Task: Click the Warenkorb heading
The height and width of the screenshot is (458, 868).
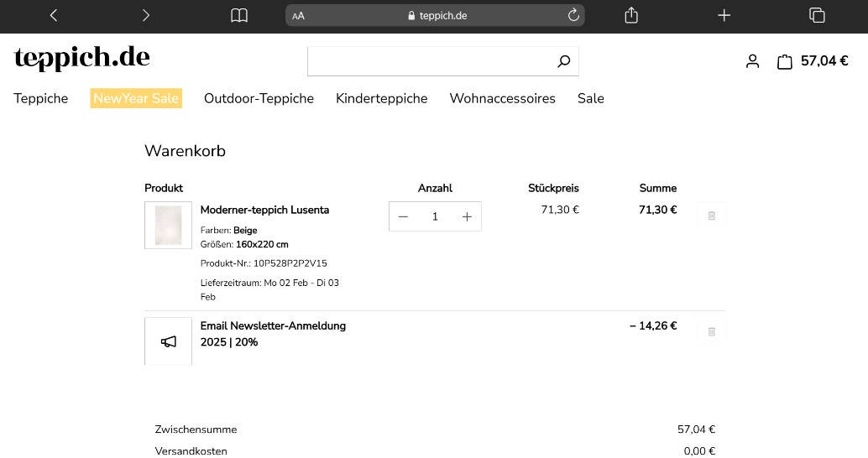Action: click(x=185, y=151)
